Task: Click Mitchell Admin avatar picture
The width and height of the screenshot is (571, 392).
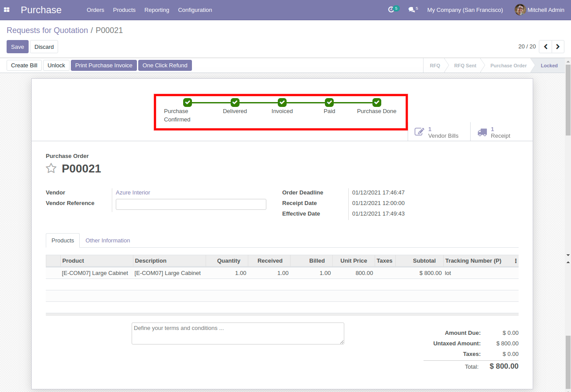Action: (x=520, y=10)
